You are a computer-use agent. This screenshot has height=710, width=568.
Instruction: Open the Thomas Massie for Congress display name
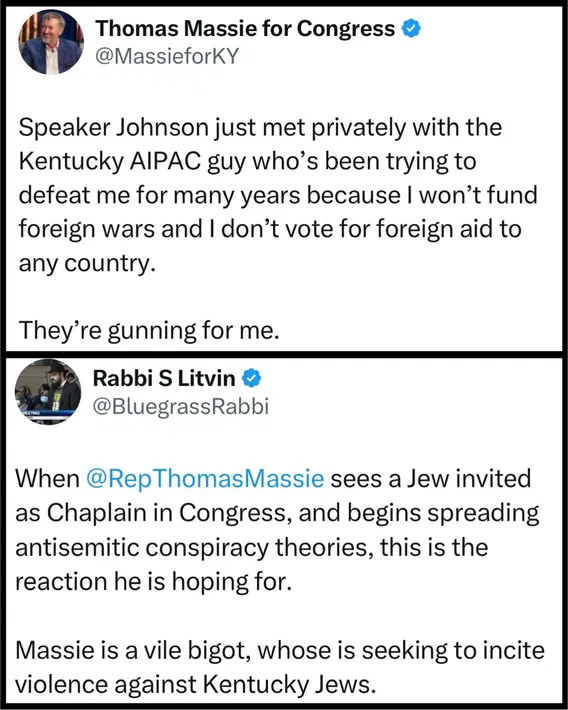(x=245, y=29)
